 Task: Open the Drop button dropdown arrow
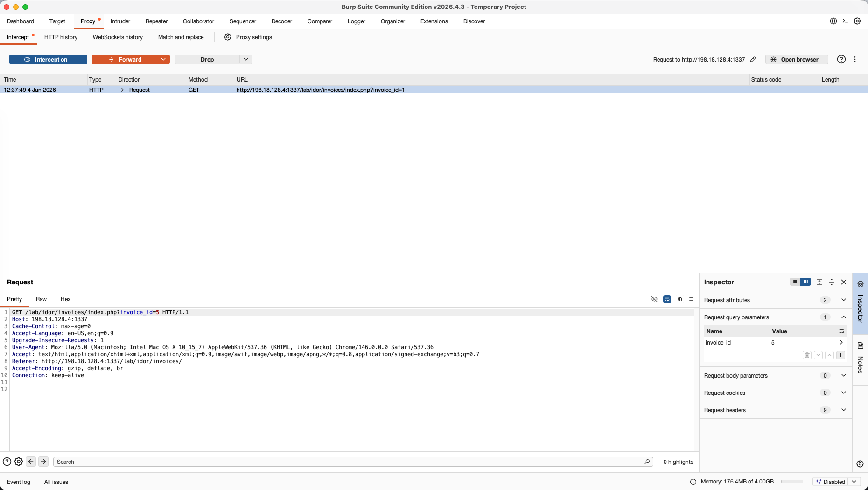click(x=246, y=59)
